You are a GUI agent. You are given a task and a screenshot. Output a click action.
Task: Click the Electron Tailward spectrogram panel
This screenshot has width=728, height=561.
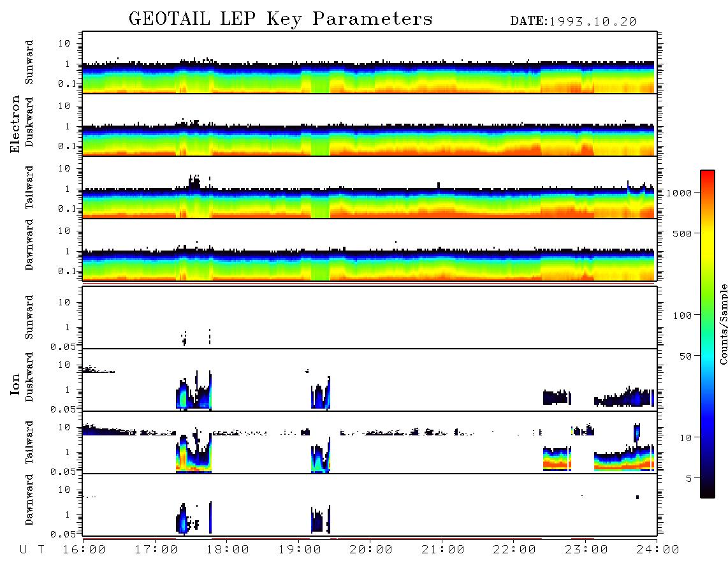pos(370,187)
